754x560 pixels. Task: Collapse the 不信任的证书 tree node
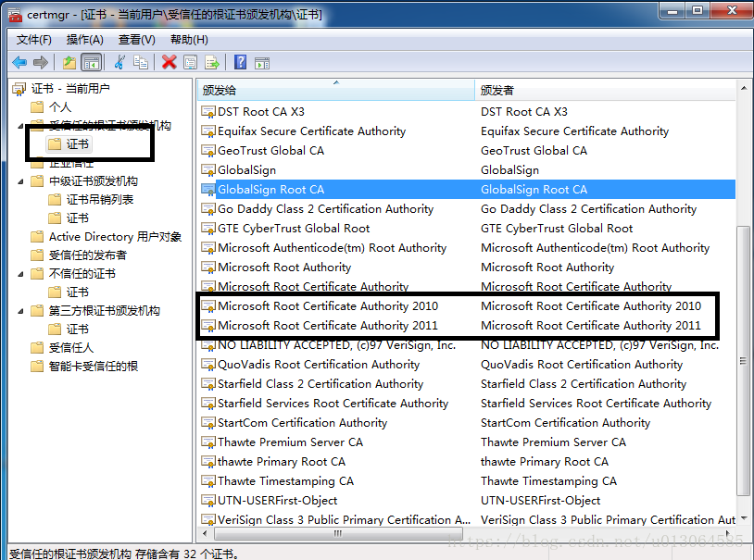20,274
